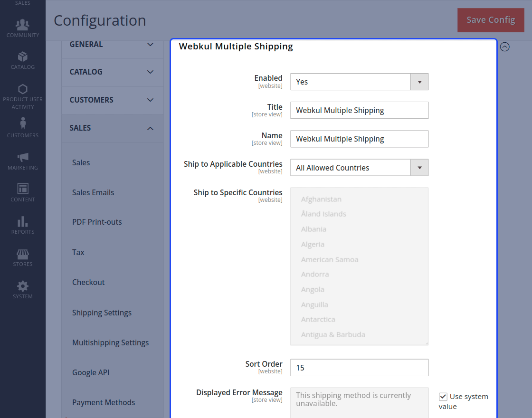Click the Title input field
This screenshot has height=418, width=532.
[359, 110]
